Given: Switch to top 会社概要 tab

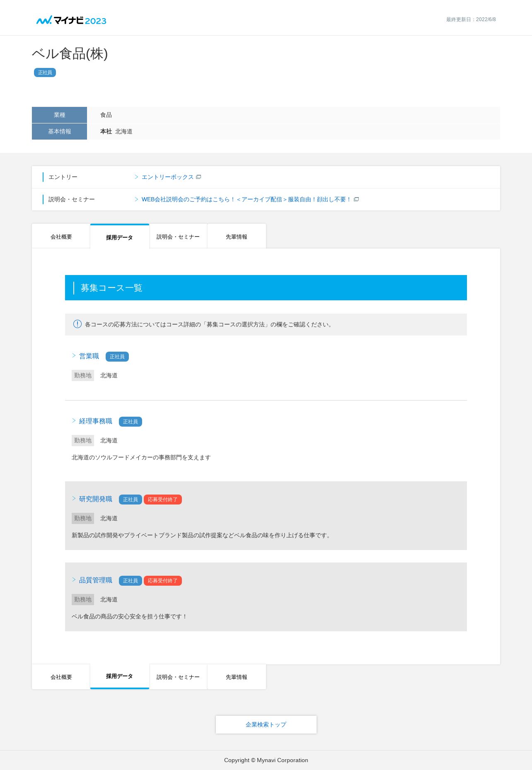Looking at the screenshot, I should tap(61, 237).
